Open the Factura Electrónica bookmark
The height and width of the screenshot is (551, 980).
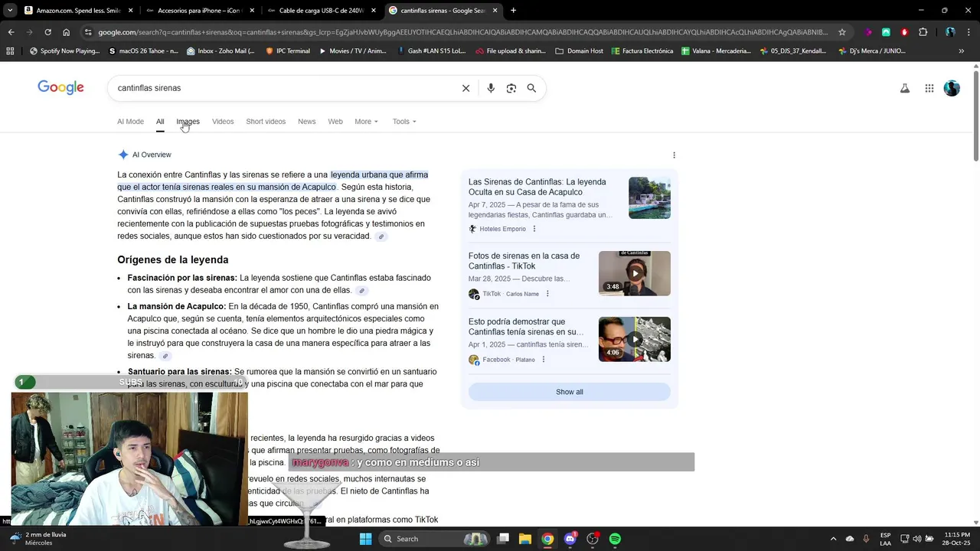click(642, 51)
